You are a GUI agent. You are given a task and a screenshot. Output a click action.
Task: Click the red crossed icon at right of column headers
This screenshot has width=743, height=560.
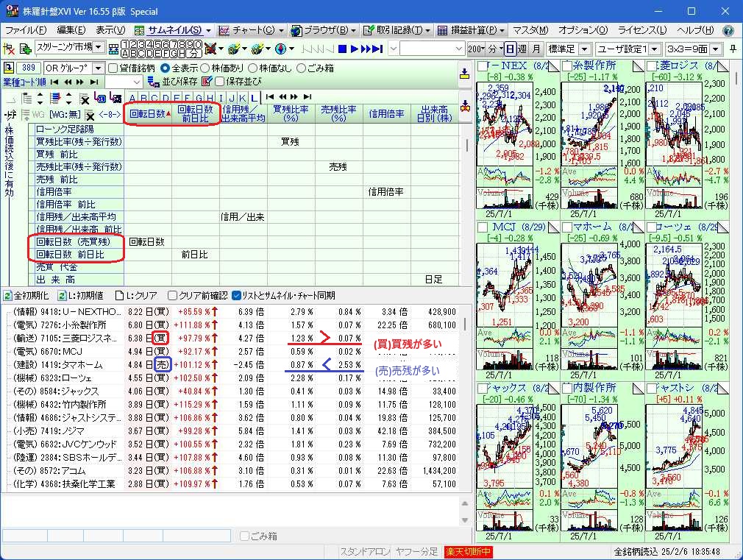465,106
